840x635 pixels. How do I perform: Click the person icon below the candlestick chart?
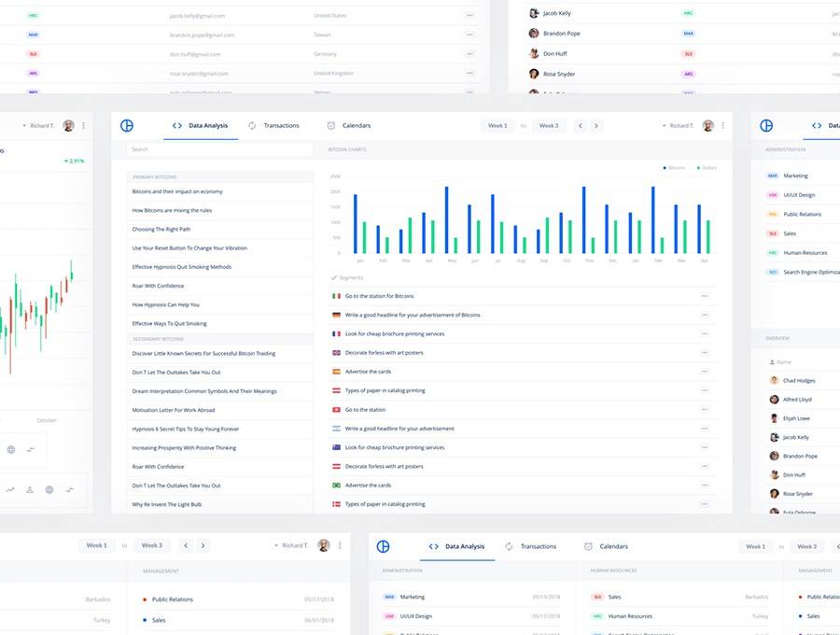30,489
